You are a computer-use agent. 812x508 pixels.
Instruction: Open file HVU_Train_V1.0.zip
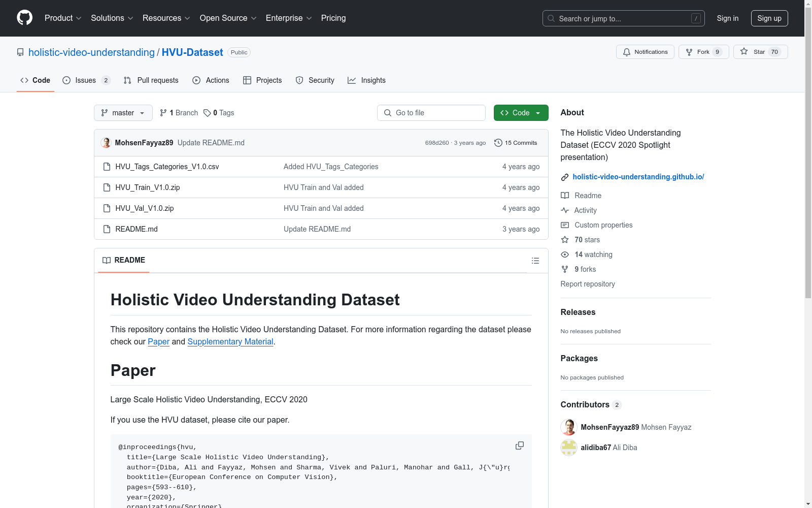click(148, 187)
